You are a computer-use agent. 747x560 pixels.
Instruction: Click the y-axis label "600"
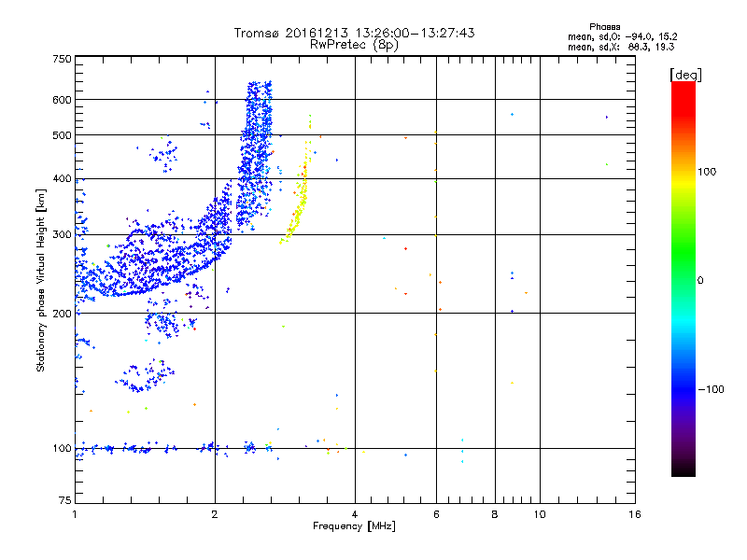click(62, 100)
